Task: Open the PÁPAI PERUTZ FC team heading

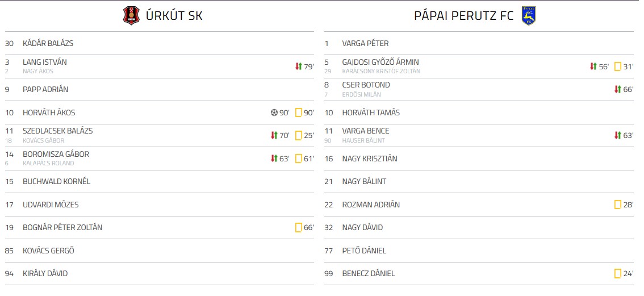Action: click(464, 16)
